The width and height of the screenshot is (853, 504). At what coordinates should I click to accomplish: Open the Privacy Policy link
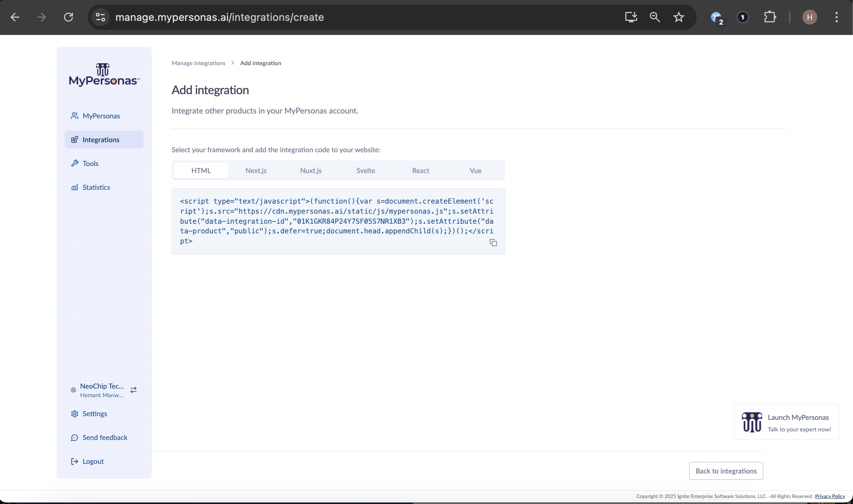tap(830, 496)
